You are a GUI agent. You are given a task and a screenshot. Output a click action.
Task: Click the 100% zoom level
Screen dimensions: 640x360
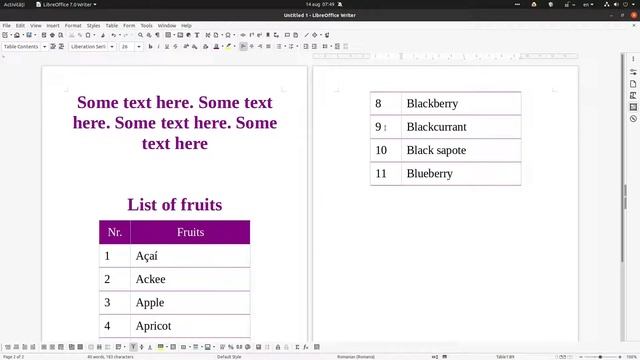(632, 357)
